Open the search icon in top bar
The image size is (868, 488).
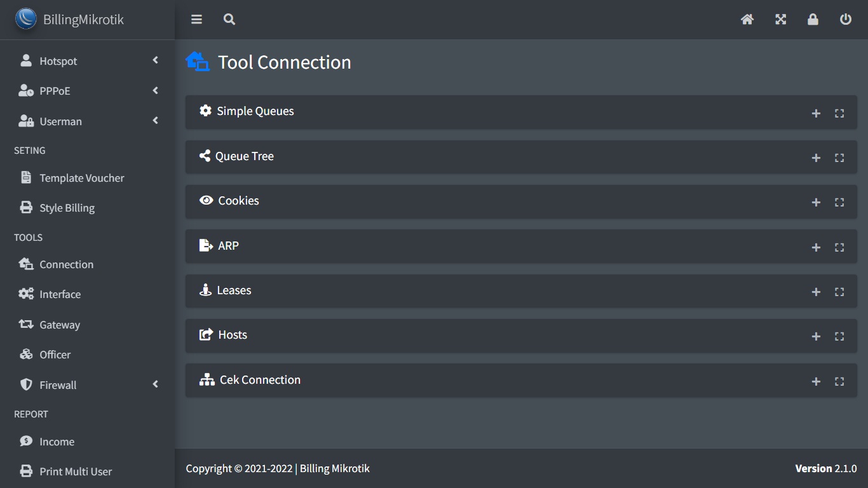(229, 20)
